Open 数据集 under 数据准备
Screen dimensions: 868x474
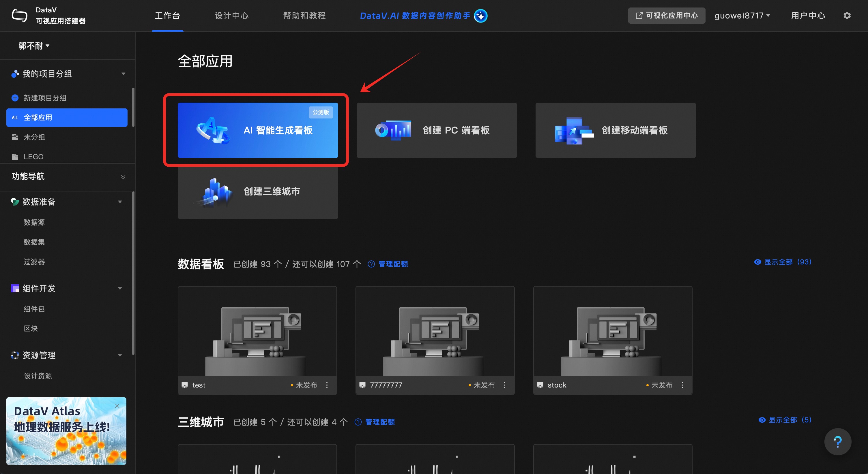[34, 242]
